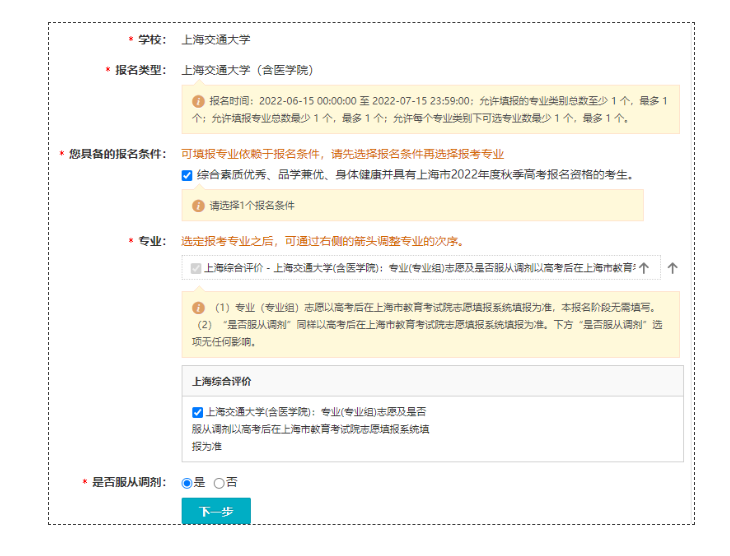730x556 pixels.
Task: Click the up arrow outside the 专业 row box
Action: coord(672,268)
